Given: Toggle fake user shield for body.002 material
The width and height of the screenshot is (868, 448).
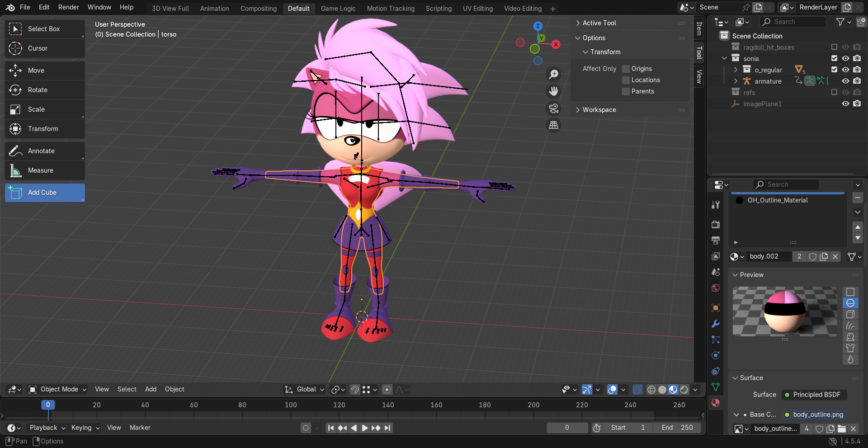Looking at the screenshot, I should [812, 256].
